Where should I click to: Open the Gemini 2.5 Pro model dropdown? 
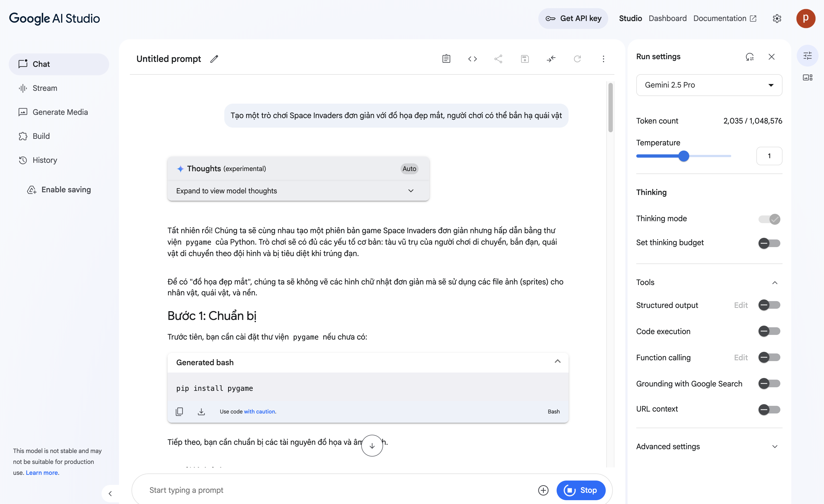pos(709,85)
